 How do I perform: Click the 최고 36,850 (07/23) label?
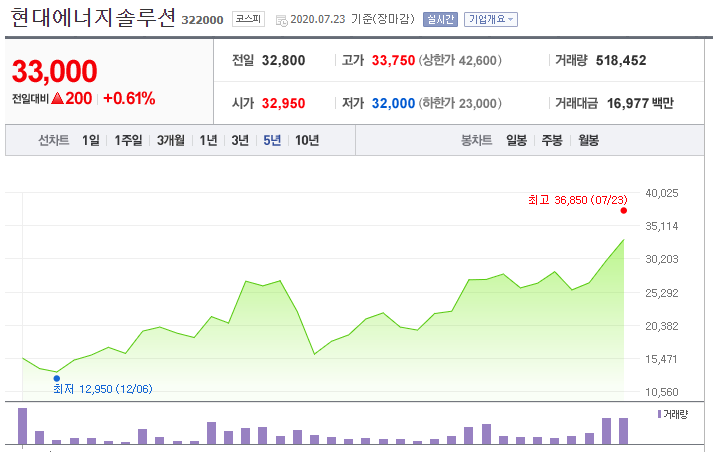coord(577,200)
